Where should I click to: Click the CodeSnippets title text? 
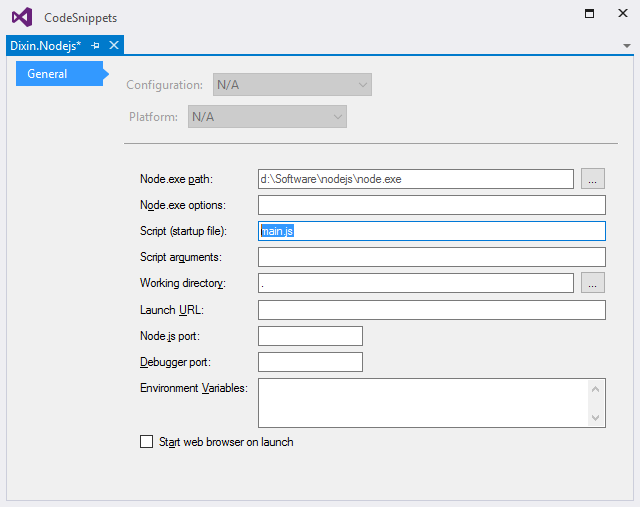[80, 18]
